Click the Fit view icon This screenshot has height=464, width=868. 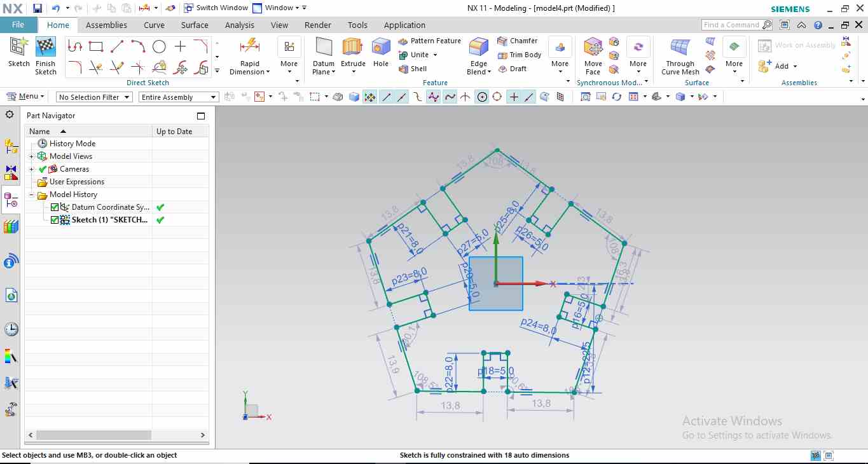click(x=585, y=97)
